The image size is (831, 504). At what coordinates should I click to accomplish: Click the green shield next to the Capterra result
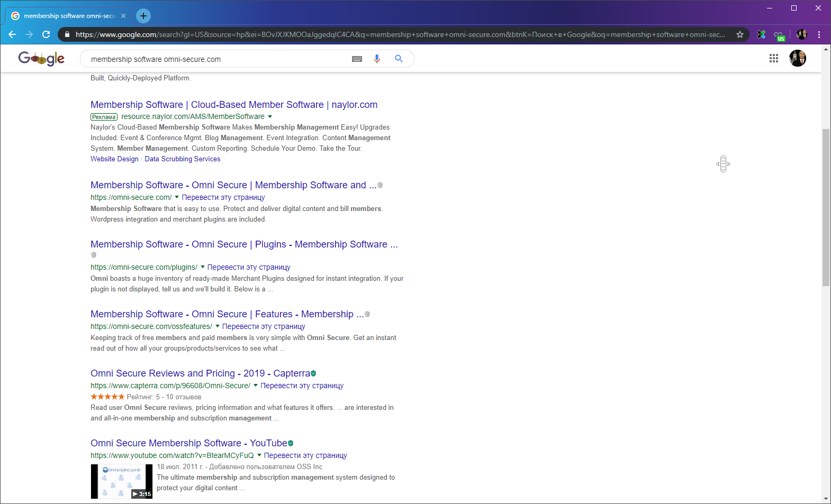[x=313, y=373]
